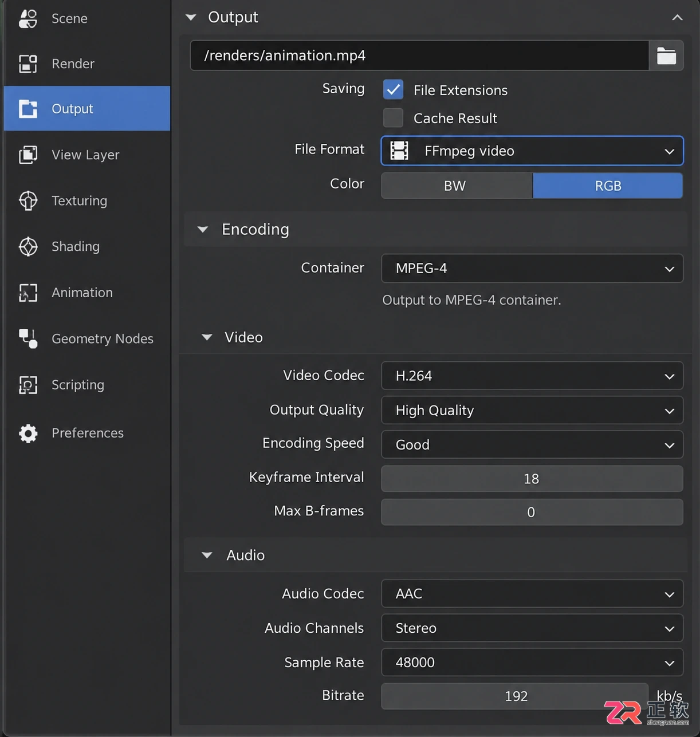Open the Preferences tab
The height and width of the screenshot is (737, 700).
coord(87,433)
